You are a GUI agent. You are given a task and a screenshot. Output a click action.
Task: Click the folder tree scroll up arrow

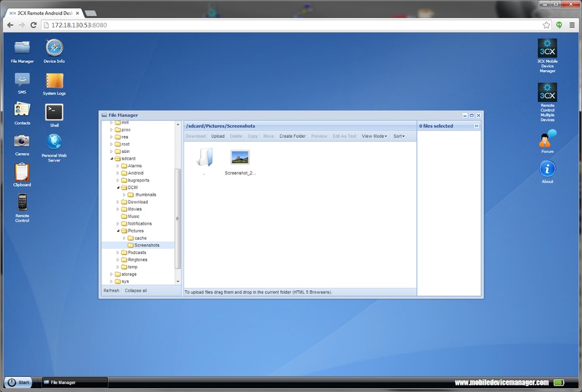pos(178,124)
